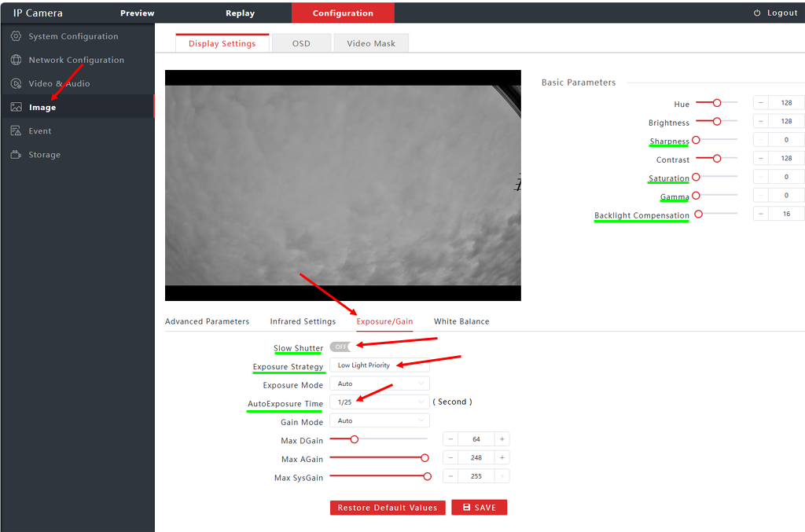Click the Max AGain slider handle
805x532 pixels.
click(x=425, y=457)
